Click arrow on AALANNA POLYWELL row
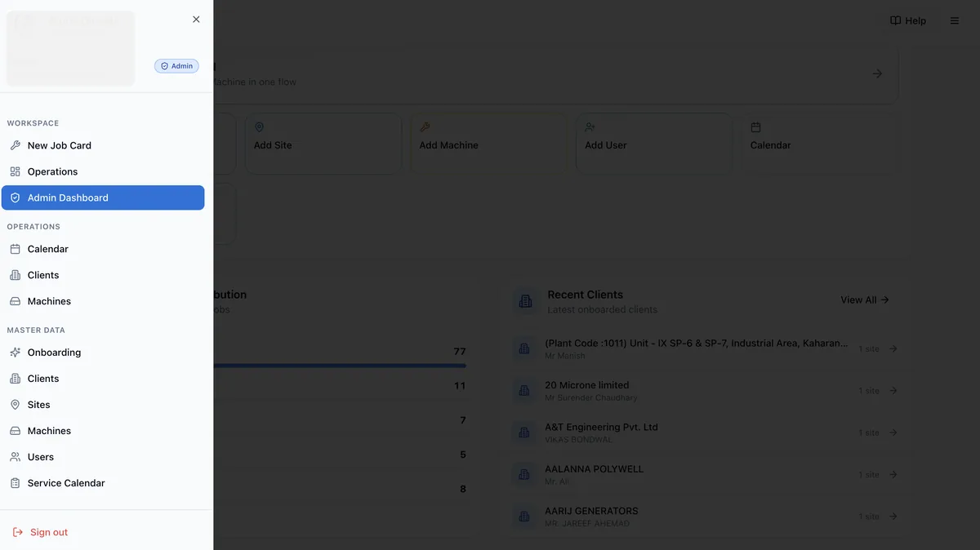This screenshot has width=980, height=550. [x=893, y=474]
